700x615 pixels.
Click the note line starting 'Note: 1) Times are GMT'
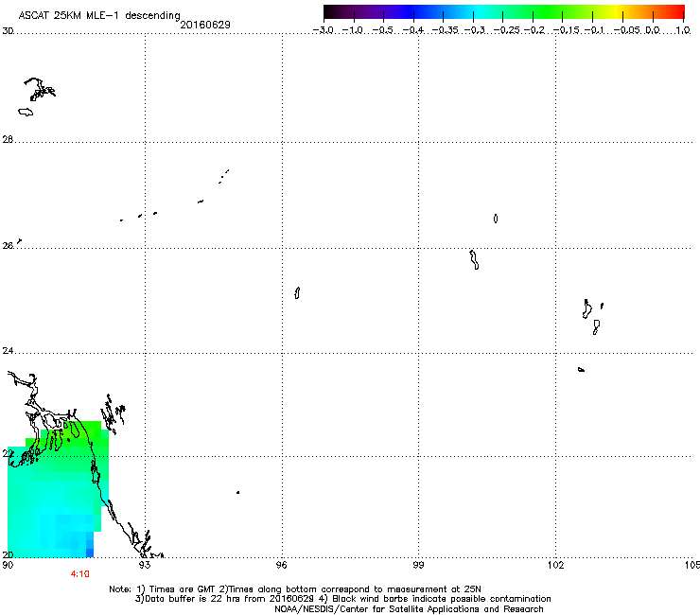(x=295, y=589)
